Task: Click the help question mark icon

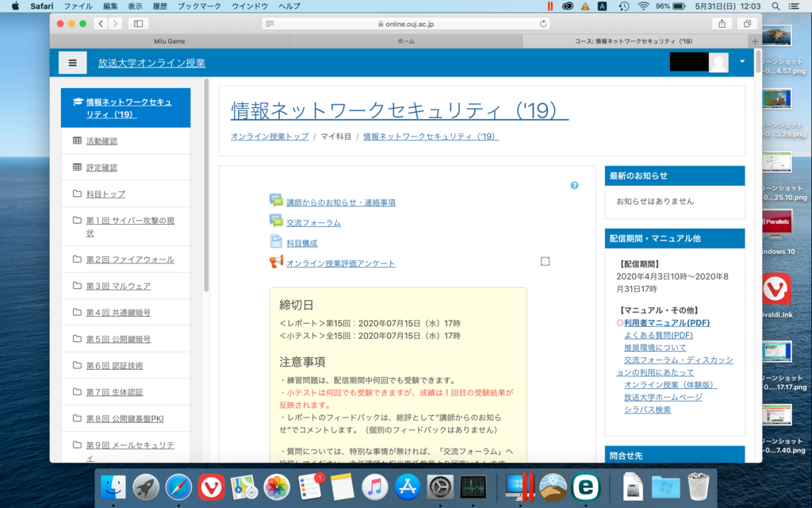Action: tap(574, 185)
